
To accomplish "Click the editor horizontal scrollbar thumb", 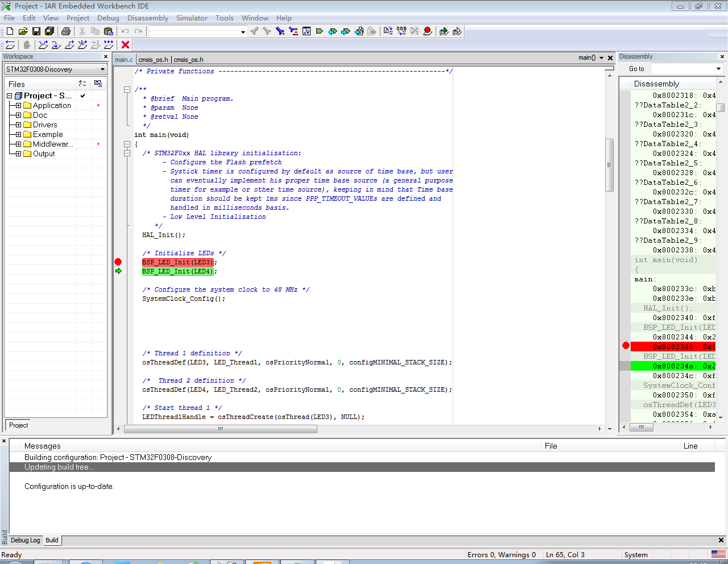I will tap(221, 429).
